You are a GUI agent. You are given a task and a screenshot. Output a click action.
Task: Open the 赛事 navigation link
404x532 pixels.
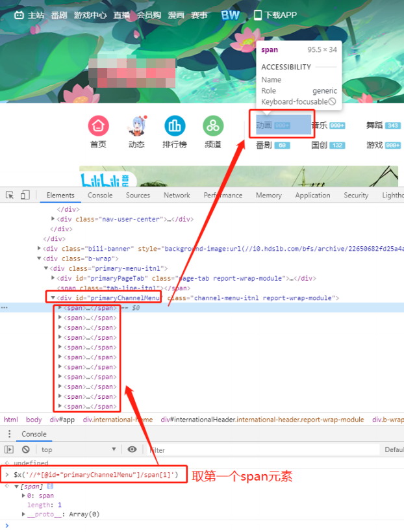pyautogui.click(x=199, y=15)
